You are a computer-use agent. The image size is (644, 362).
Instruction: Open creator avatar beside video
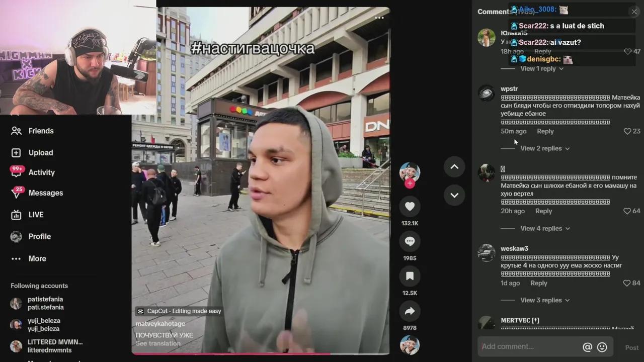tap(410, 172)
